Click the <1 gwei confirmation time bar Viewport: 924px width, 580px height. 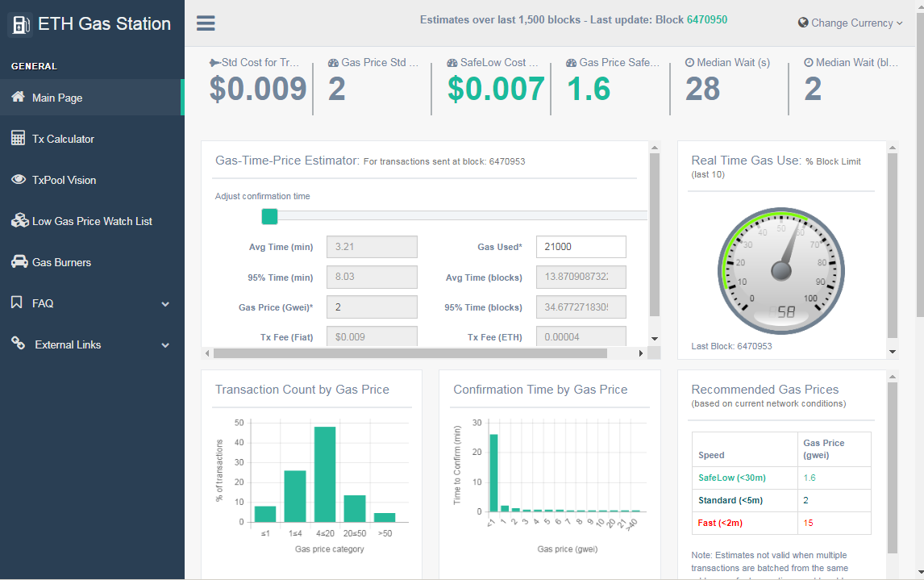(x=493, y=473)
